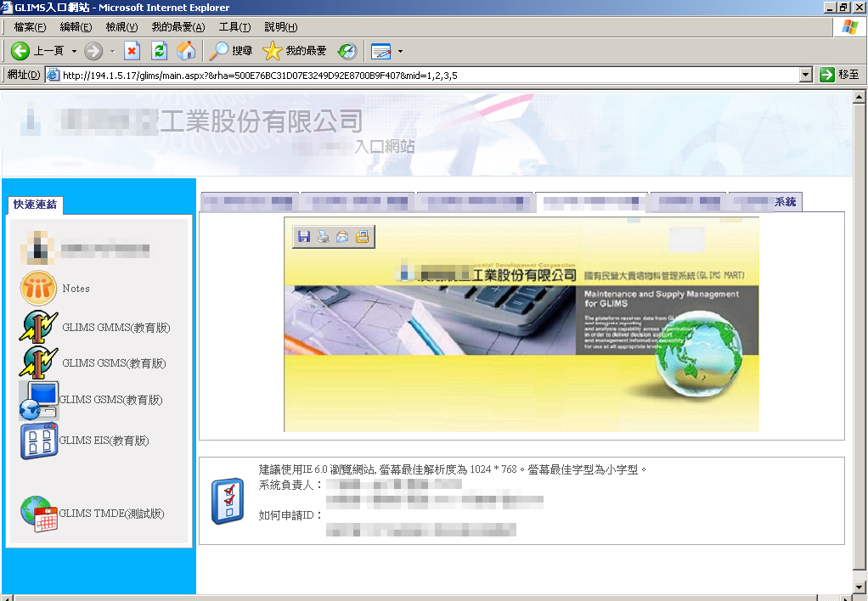This screenshot has height=601, width=868.
Task: Click the GLIMS GSMS computer monitor icon
Action: 39,400
